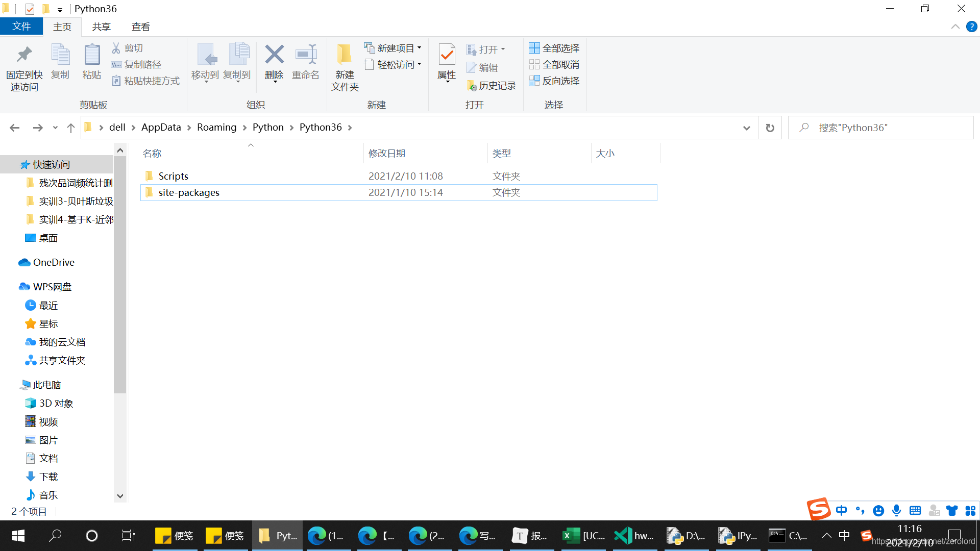Click the Copy (复制) ribbon icon
Image resolution: width=980 pixels, height=551 pixels.
click(60, 55)
